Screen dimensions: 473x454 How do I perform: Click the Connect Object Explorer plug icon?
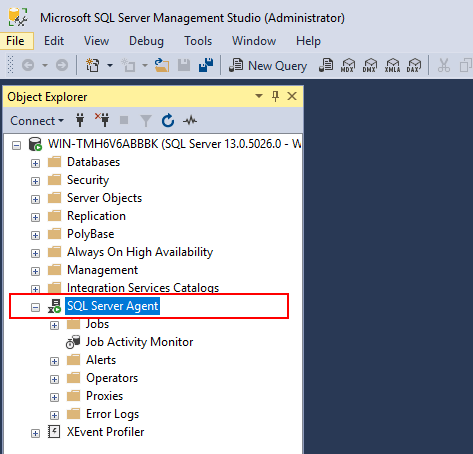coord(80,120)
